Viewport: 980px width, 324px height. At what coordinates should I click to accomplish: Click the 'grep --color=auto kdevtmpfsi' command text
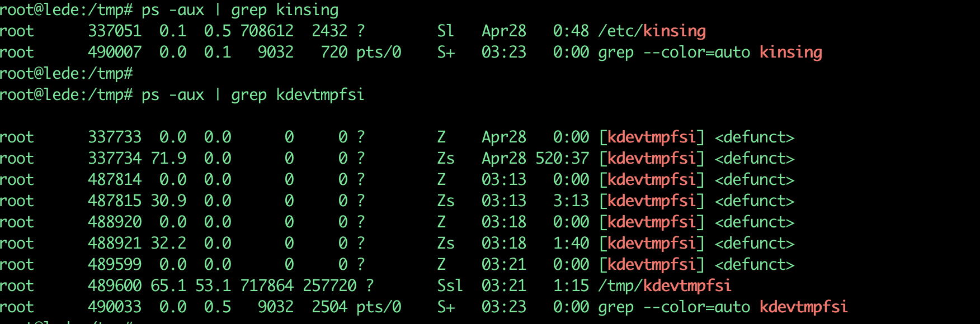(723, 307)
